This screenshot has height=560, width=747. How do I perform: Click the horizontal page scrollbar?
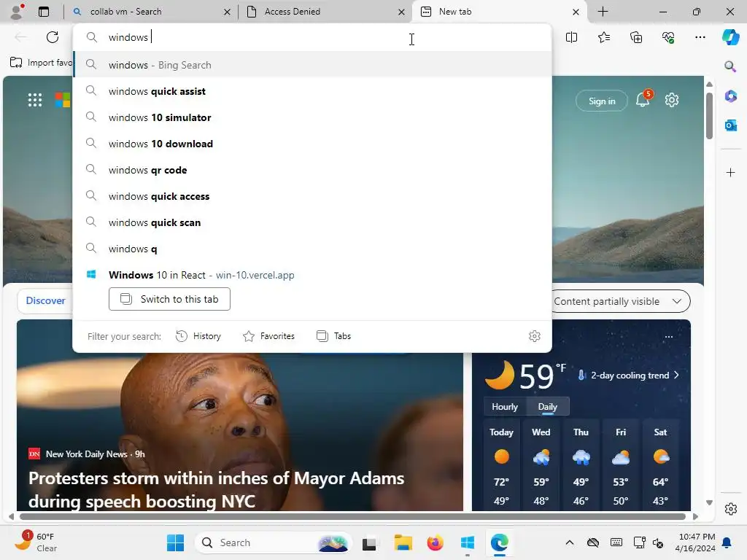click(x=352, y=517)
